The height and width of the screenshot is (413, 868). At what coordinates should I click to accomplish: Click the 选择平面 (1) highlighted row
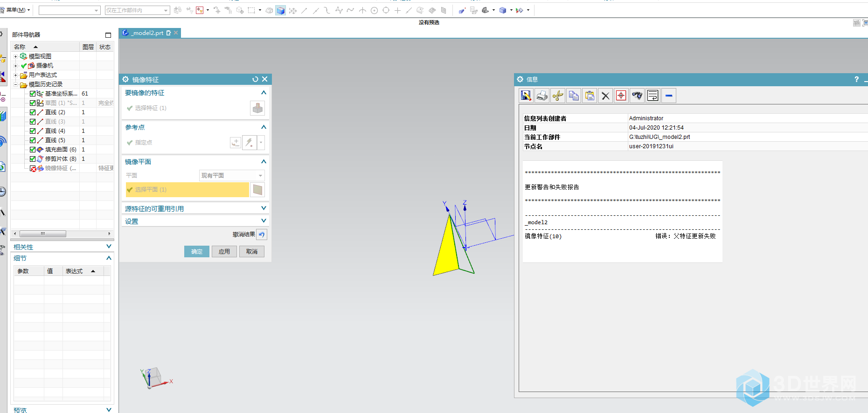point(187,190)
